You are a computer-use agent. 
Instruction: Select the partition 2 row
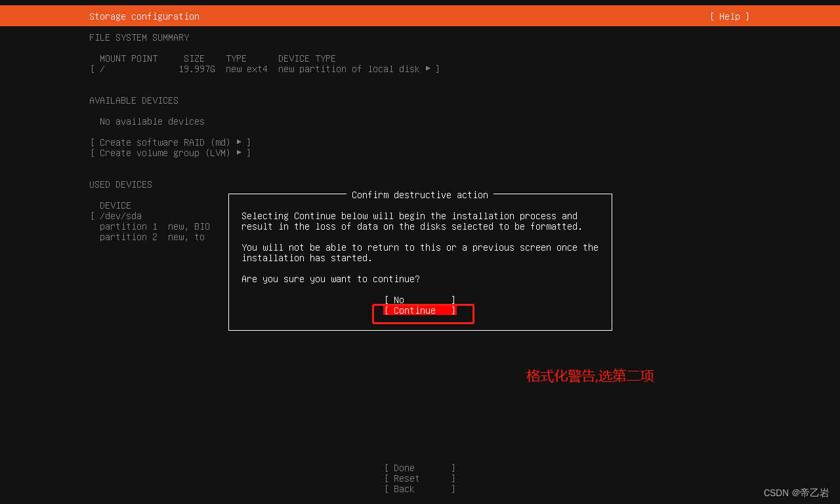coord(152,237)
